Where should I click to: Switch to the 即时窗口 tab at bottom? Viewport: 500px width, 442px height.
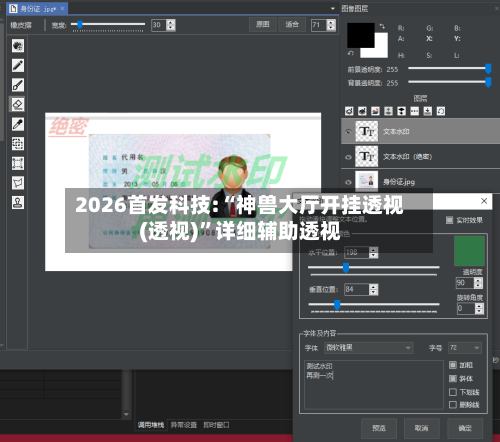point(216,425)
